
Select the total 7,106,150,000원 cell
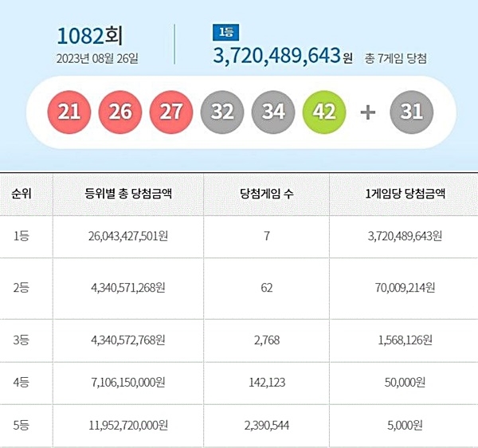128,382
